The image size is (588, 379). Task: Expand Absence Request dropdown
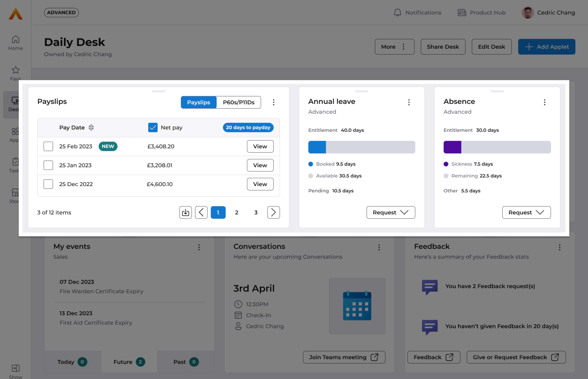(x=526, y=212)
